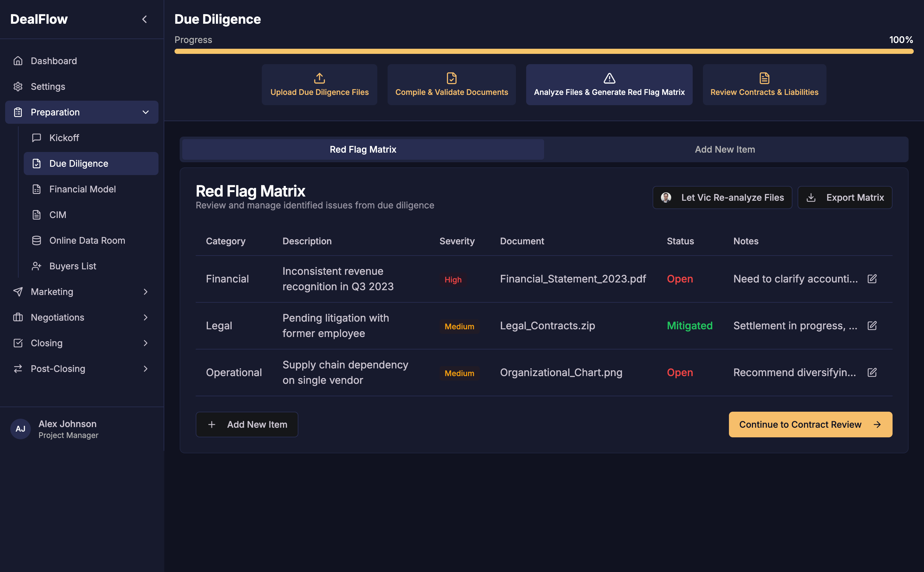Click Continue to Contract Review

coord(810,425)
